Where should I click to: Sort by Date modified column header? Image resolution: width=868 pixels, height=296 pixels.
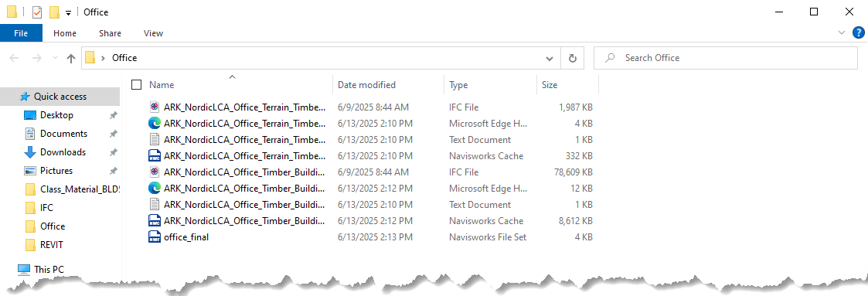[367, 85]
